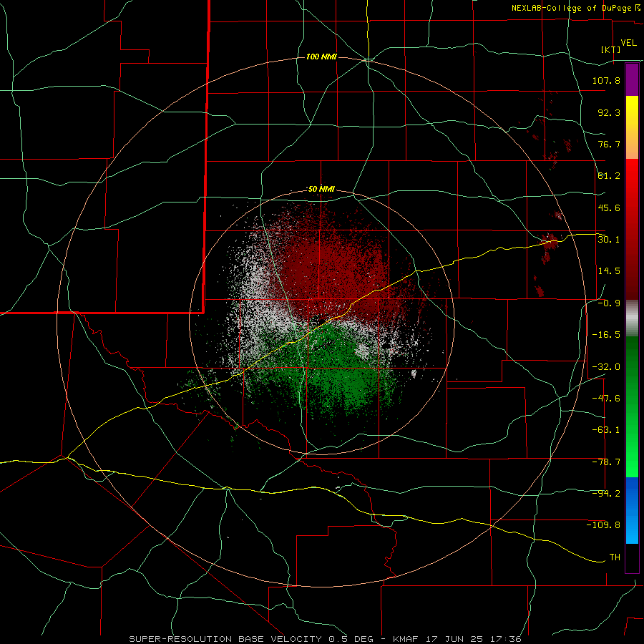Select the -78.7 scale value
The width and height of the screenshot is (644, 644).
click(606, 462)
